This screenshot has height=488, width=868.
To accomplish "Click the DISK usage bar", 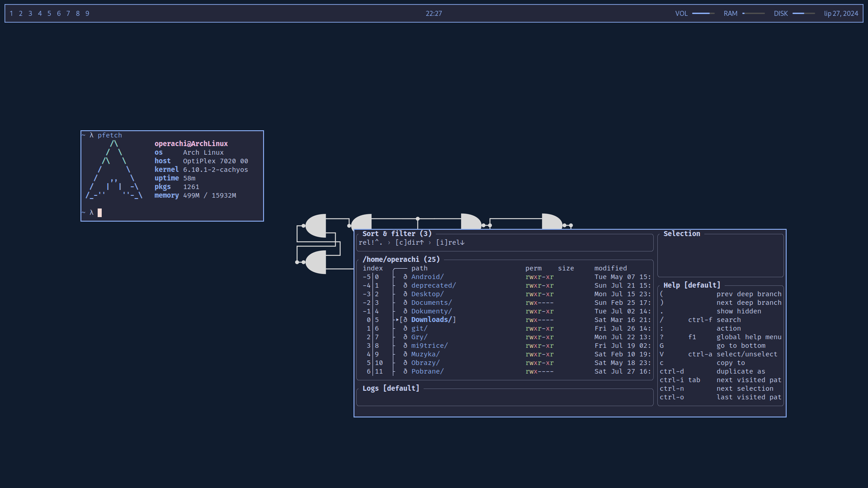I will tap(803, 14).
